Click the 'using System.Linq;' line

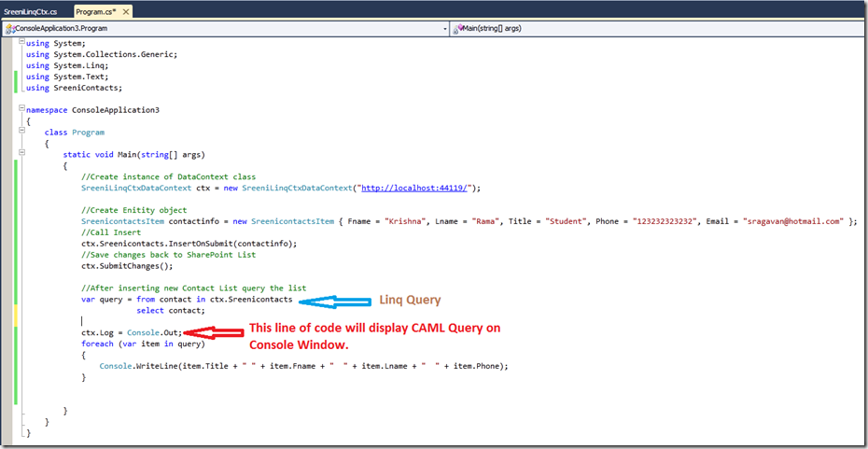(67, 66)
